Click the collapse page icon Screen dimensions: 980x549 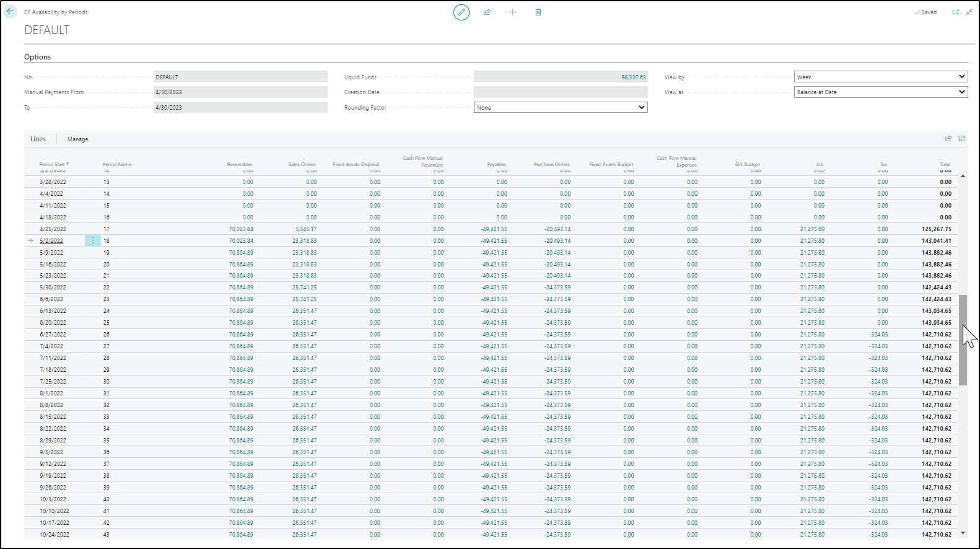click(x=969, y=12)
